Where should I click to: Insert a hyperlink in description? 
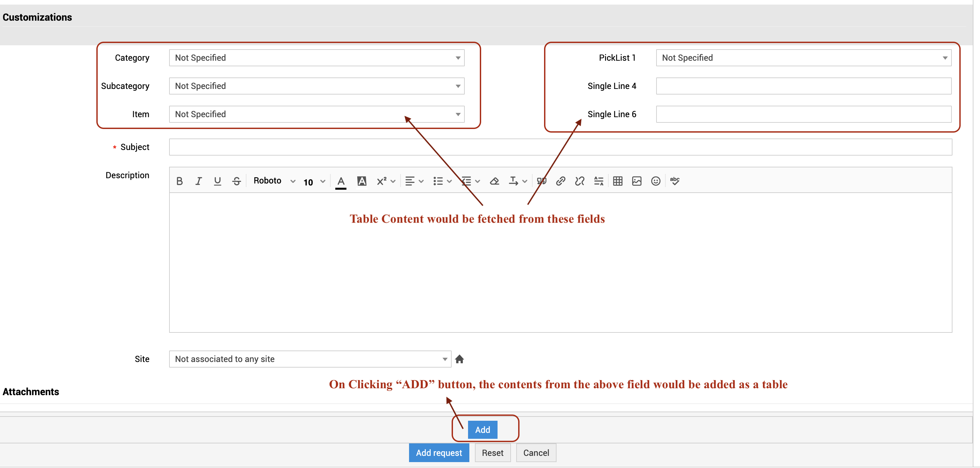(560, 181)
